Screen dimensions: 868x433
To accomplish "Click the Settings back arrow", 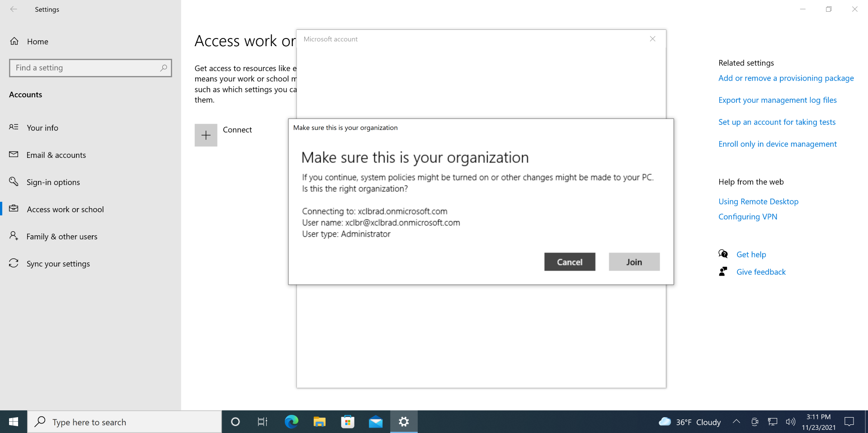I will coord(14,10).
